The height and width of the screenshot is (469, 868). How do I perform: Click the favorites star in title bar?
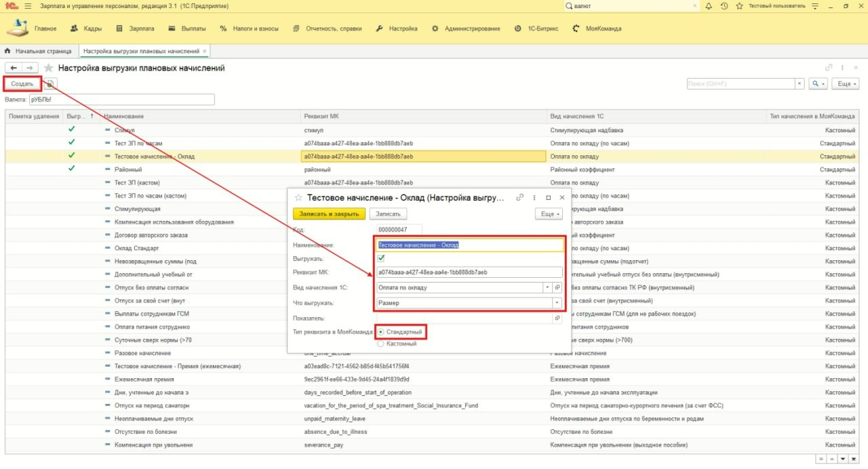click(739, 6)
